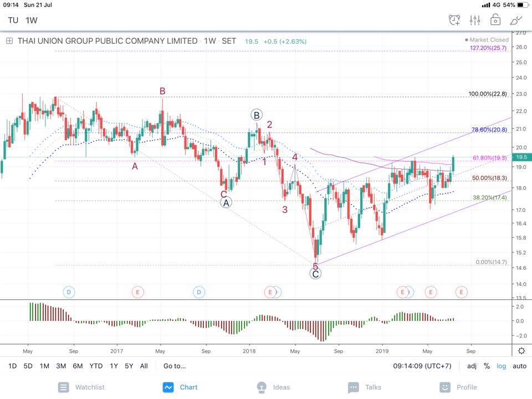Select the 127.20%(25.7) Fibonacci level label
This screenshot has width=532, height=399.
click(x=488, y=48)
